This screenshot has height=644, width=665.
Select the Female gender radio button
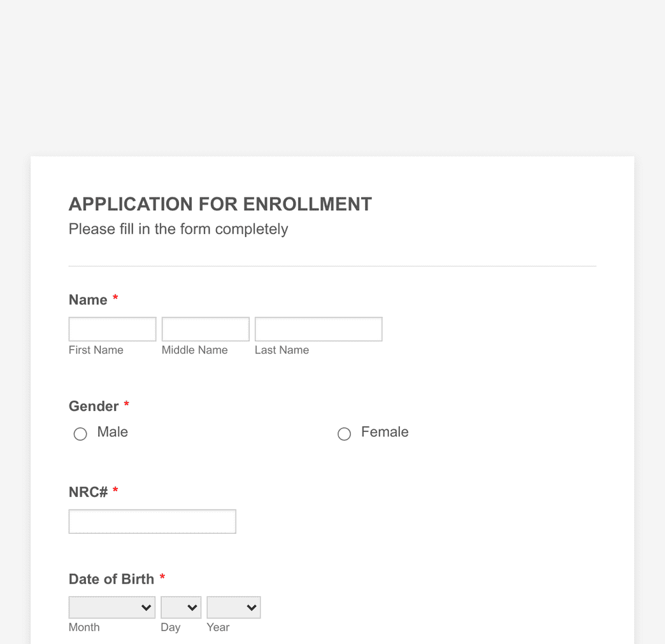coord(344,434)
